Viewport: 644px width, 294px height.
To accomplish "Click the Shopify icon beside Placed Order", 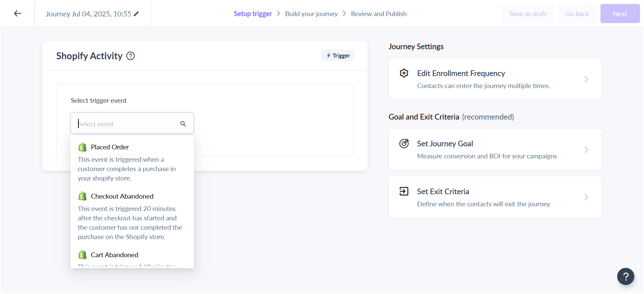I will pyautogui.click(x=82, y=147).
